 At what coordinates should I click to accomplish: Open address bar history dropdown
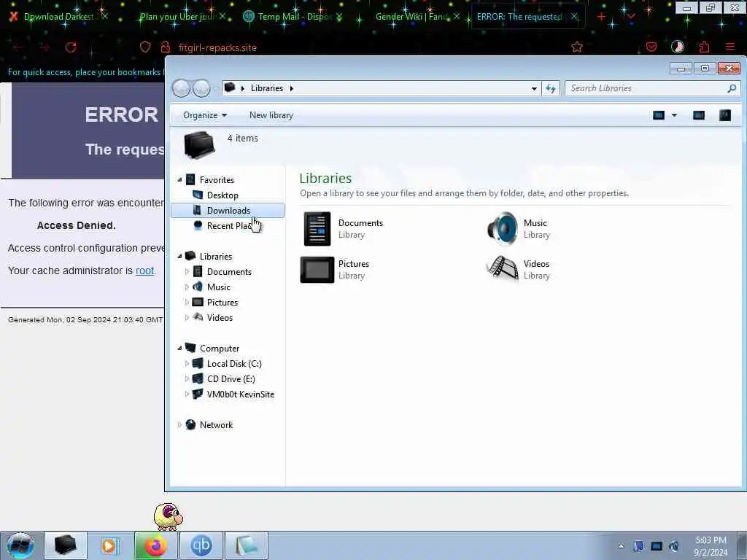pyautogui.click(x=534, y=88)
